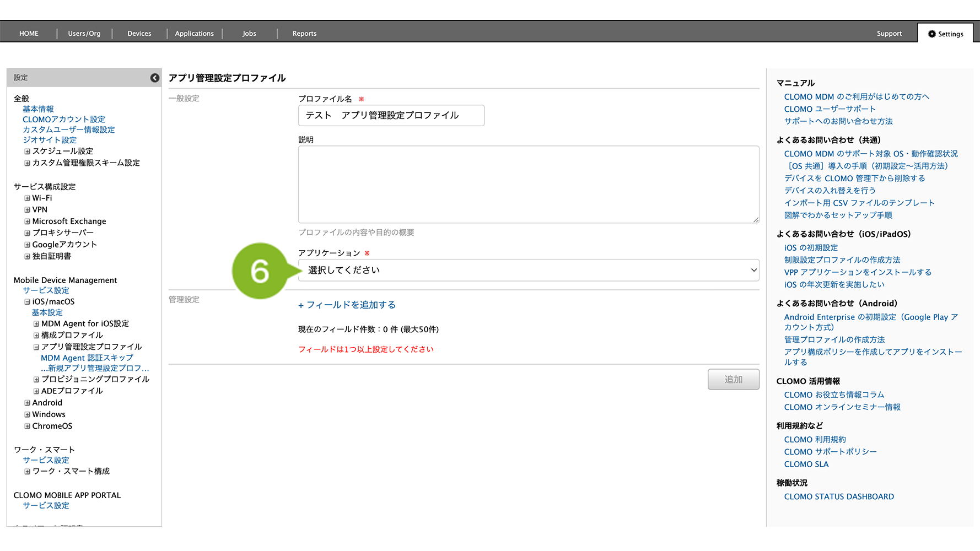This screenshot has height=551, width=980.
Task: Click フィールドを追加する link
Action: coord(347,305)
